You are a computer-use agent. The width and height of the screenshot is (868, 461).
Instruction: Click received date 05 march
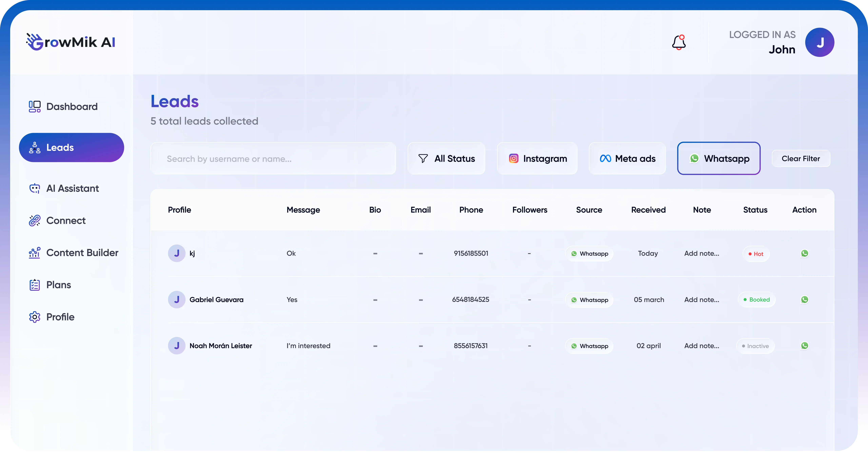click(649, 300)
